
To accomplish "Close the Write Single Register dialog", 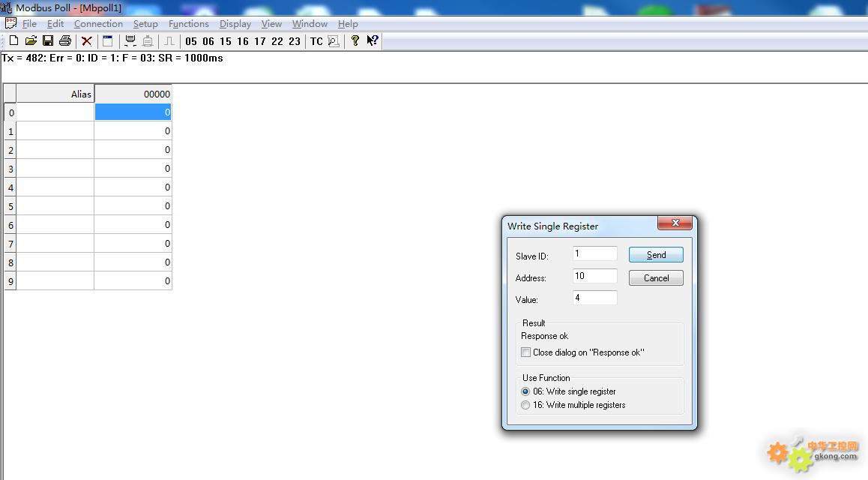I will point(675,223).
